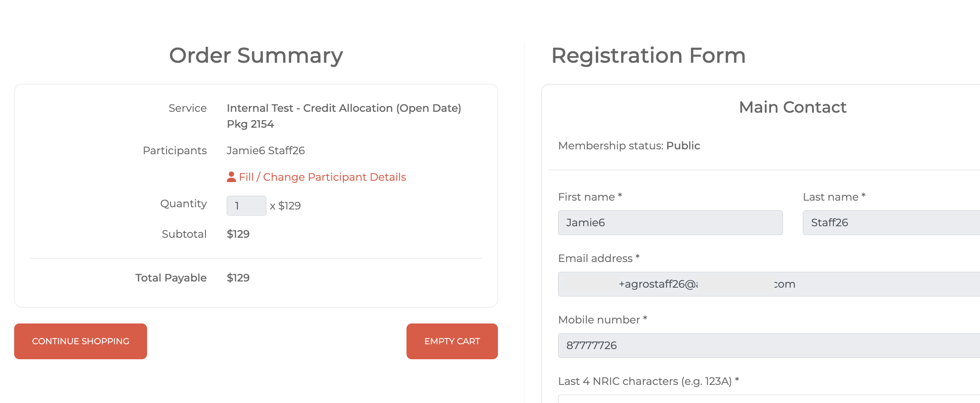Click the Continue Shopping button
The image size is (980, 403).
pos(80,341)
